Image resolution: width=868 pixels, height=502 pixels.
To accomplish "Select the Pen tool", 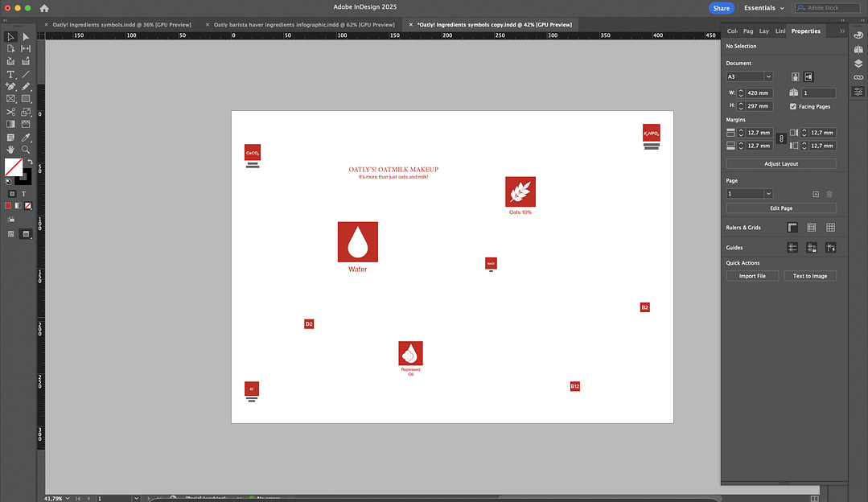I will [10, 86].
